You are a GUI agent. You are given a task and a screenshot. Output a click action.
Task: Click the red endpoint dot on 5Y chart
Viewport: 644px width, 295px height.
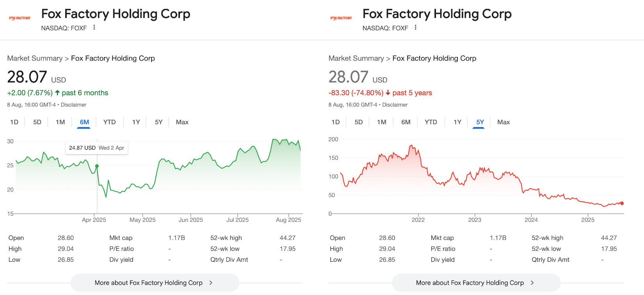622,203
